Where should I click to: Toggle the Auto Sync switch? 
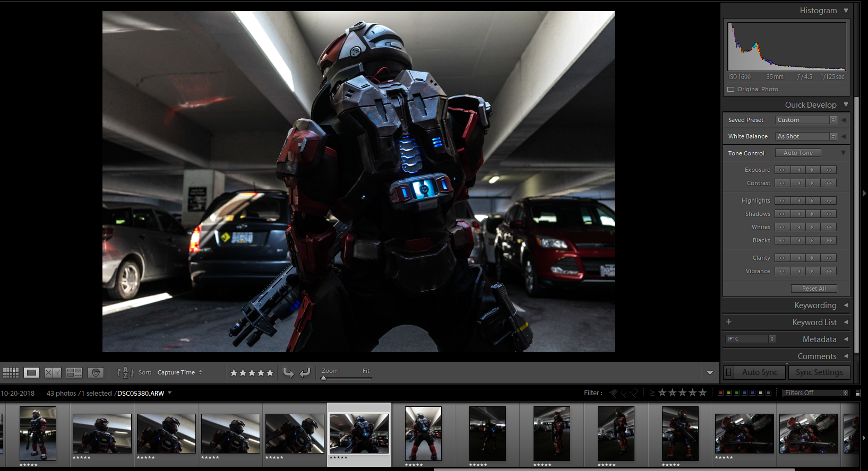pyautogui.click(x=729, y=372)
